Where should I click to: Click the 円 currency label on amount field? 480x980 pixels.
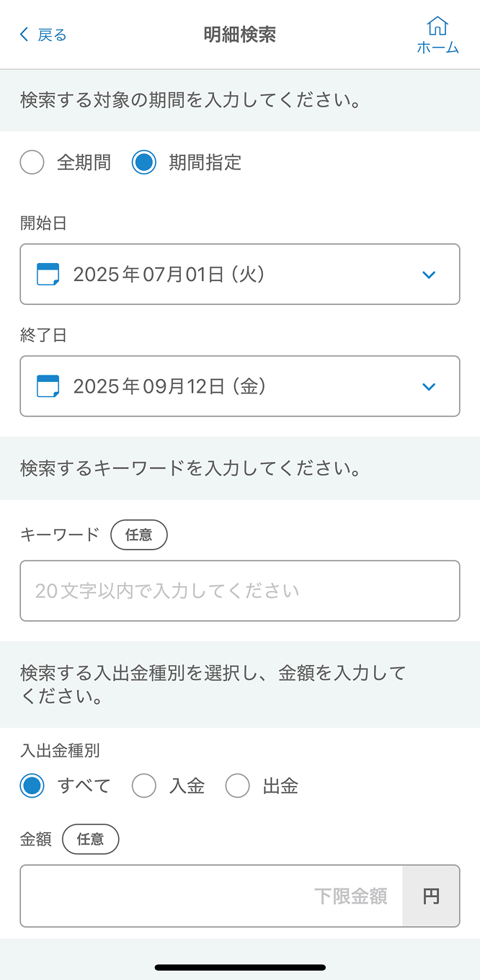(430, 896)
